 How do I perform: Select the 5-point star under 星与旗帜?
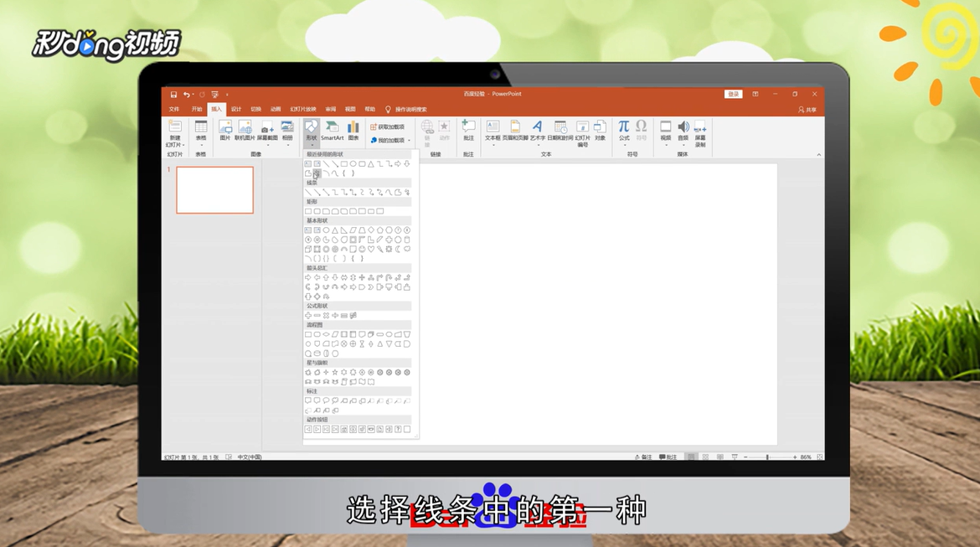pyautogui.click(x=335, y=373)
